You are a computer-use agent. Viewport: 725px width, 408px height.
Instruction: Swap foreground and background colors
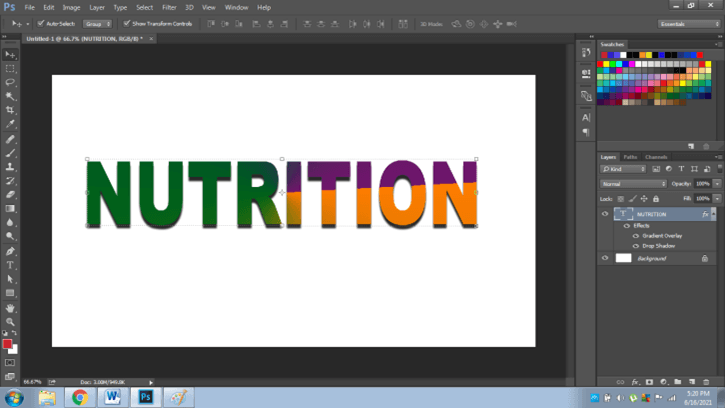point(14,333)
